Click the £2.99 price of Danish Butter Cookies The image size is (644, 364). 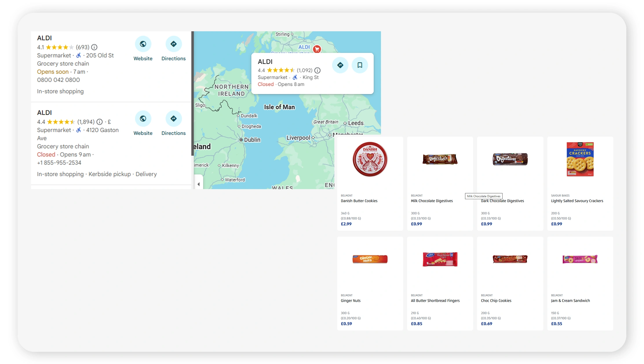(346, 224)
